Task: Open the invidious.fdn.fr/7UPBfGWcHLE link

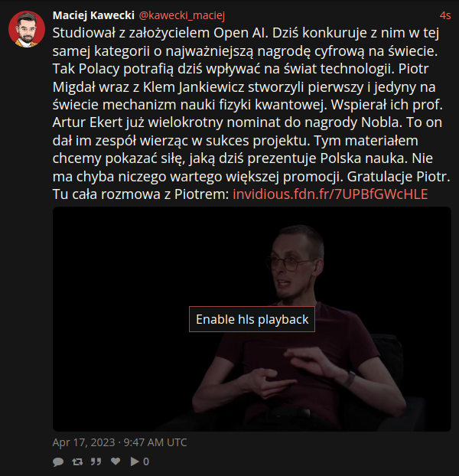Action: pos(330,194)
